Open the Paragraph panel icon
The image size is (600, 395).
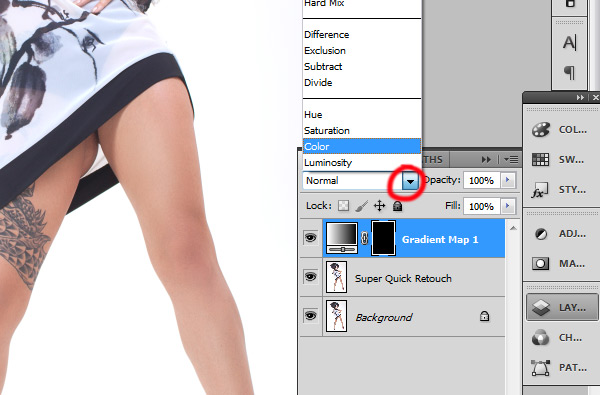click(x=569, y=72)
